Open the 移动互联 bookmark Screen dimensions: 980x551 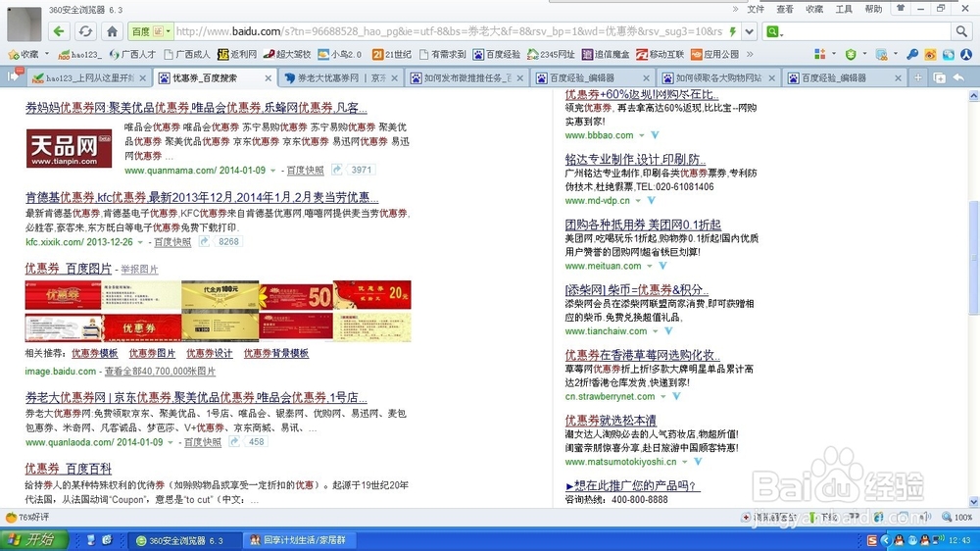point(660,54)
